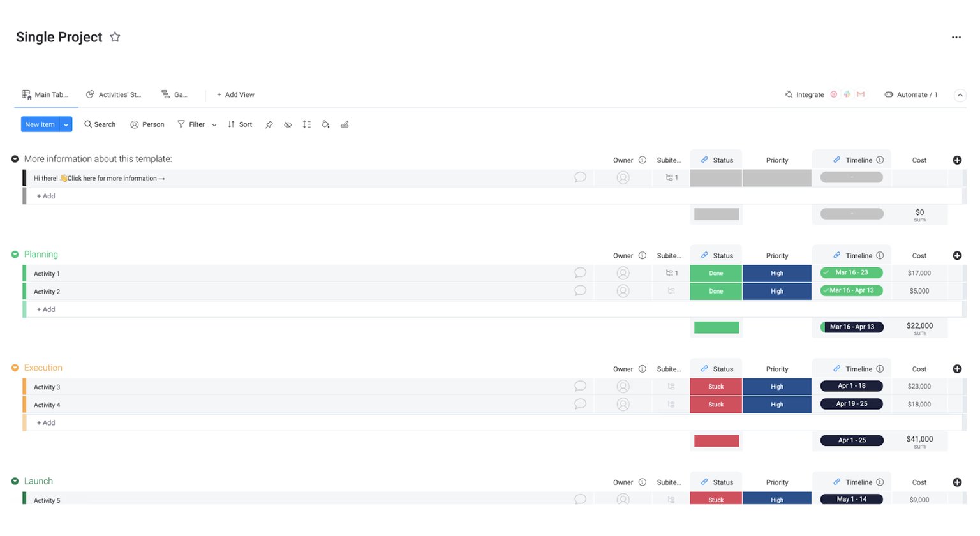Open the three-dot board options menu
Viewport: 980px width, 536px height.
tap(956, 38)
